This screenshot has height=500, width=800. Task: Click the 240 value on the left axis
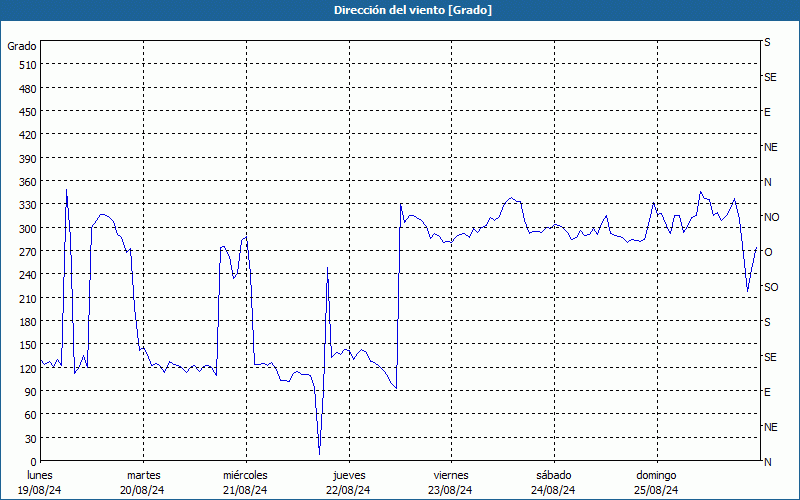pyautogui.click(x=28, y=276)
